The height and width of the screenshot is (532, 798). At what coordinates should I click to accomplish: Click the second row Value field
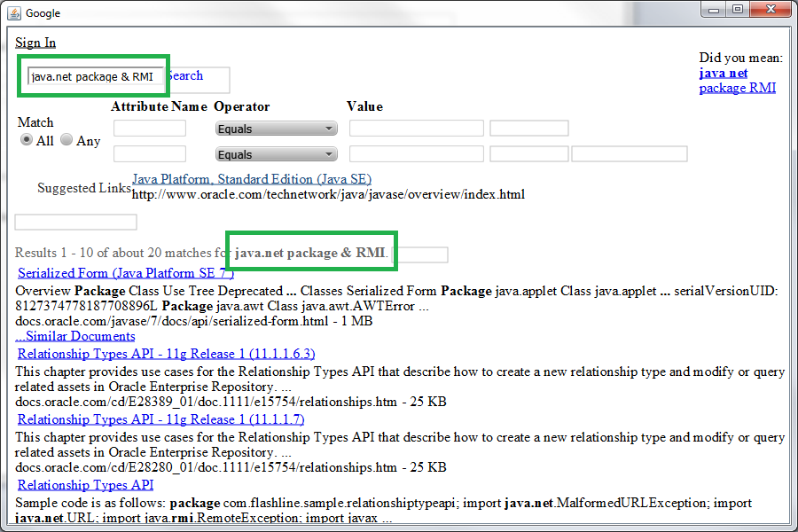click(417, 153)
